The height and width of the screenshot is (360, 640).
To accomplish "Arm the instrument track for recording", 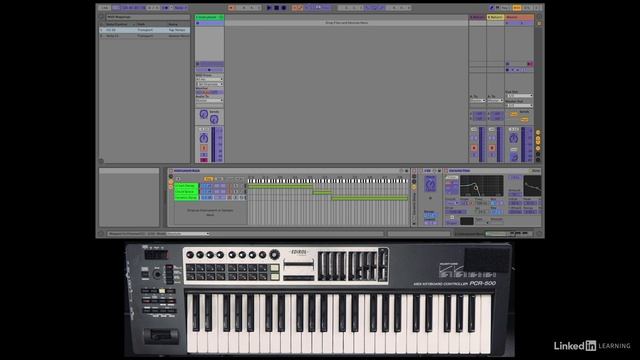I will point(204,160).
